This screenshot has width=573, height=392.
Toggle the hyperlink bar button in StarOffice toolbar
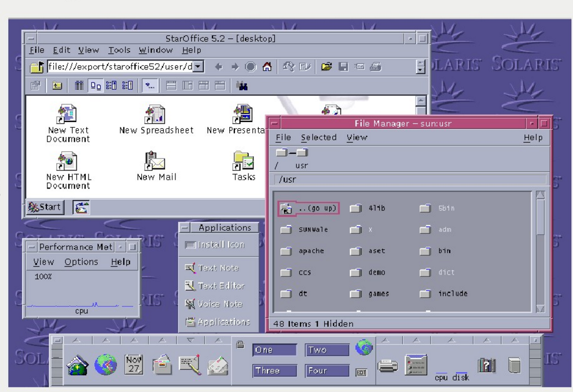click(150, 86)
